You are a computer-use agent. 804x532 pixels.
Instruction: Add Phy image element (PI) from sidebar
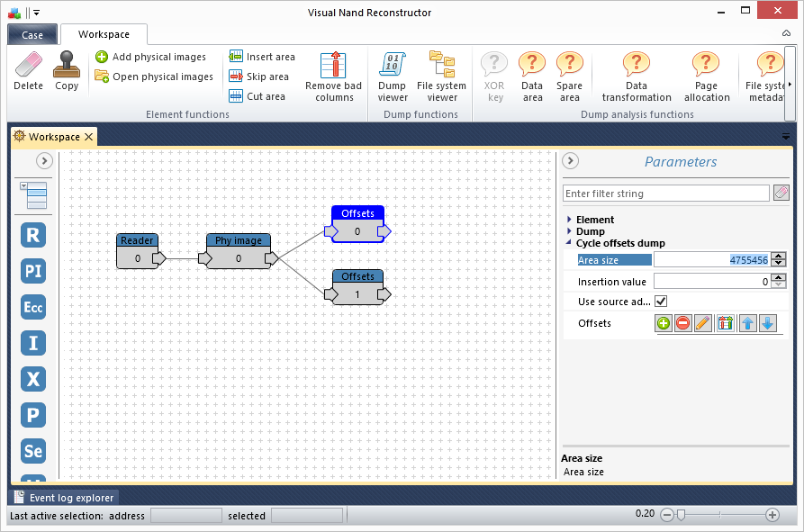(x=33, y=271)
